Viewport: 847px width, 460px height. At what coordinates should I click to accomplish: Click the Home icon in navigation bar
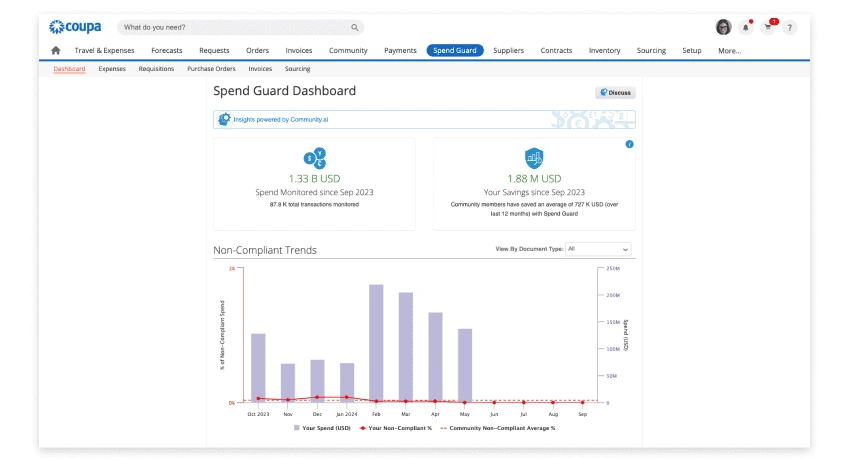tap(55, 51)
